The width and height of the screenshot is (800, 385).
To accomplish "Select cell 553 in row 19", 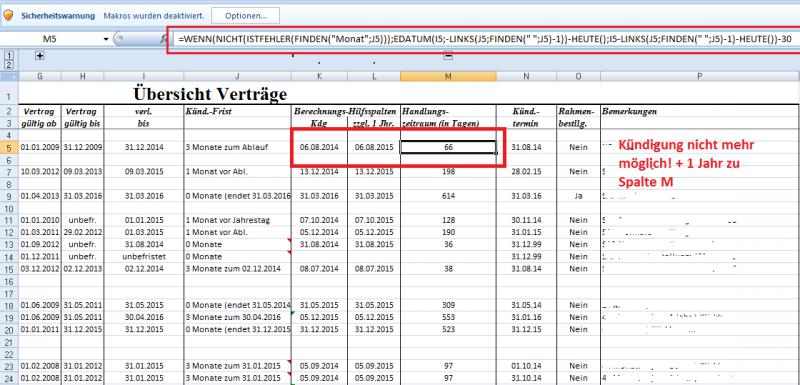I will point(448,317).
